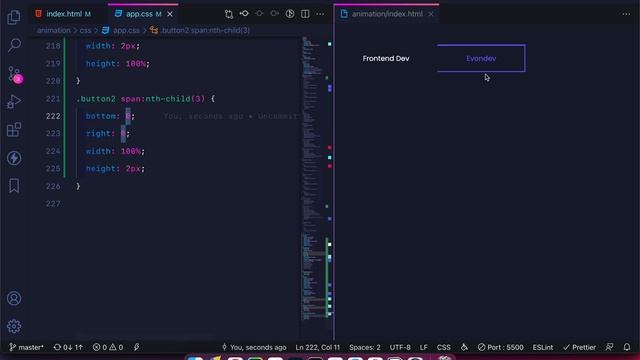
Task: Click the Evondev button in preview
Action: [x=481, y=58]
